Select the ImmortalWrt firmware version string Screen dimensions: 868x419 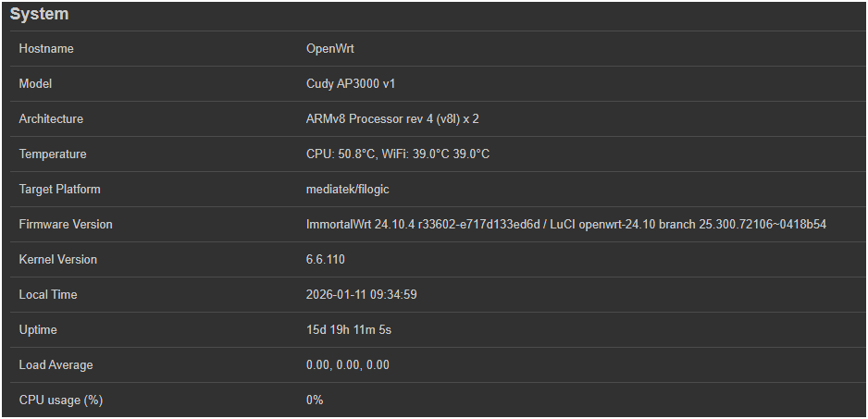click(565, 224)
